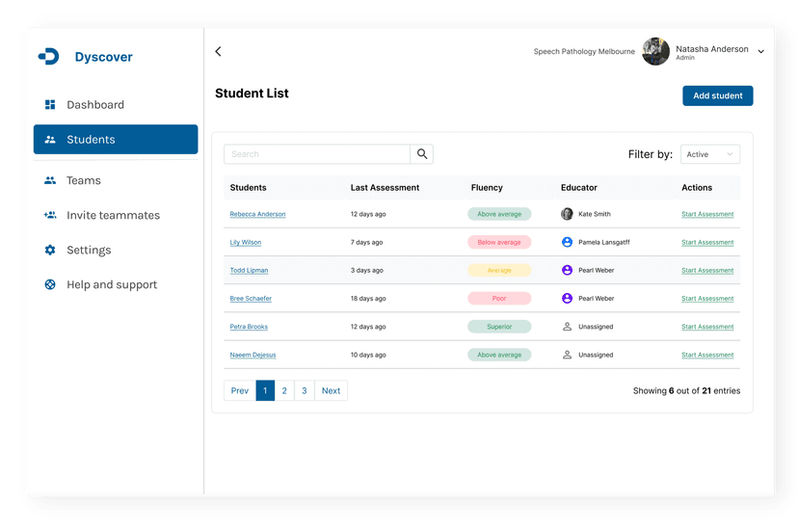The image size is (798, 532).
Task: Click the Below average fluency badge
Action: 499,243
